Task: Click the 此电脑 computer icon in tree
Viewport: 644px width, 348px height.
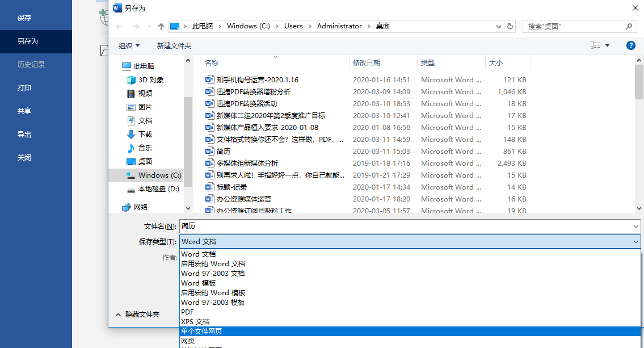Action: 126,66
